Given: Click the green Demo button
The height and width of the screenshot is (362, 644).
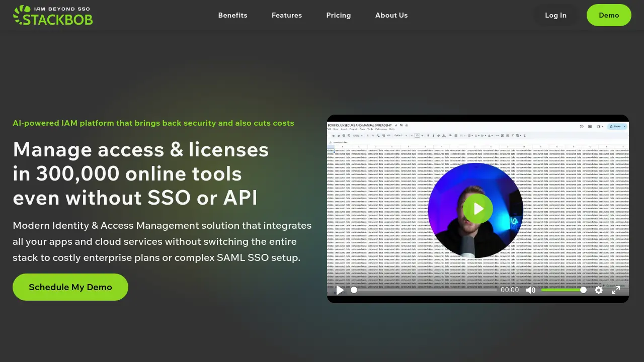Looking at the screenshot, I should click(x=609, y=15).
